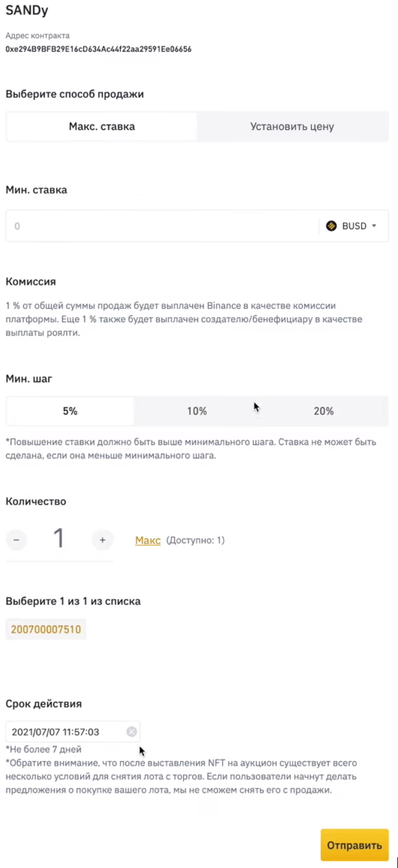Click the SANDy collection title
This screenshot has height=868, width=398.
pyautogui.click(x=27, y=10)
